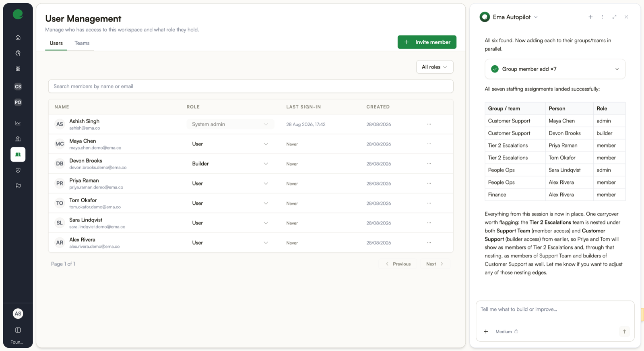644x351 pixels.
Task: Open row actions for Priya Raman
Action: pos(429,183)
